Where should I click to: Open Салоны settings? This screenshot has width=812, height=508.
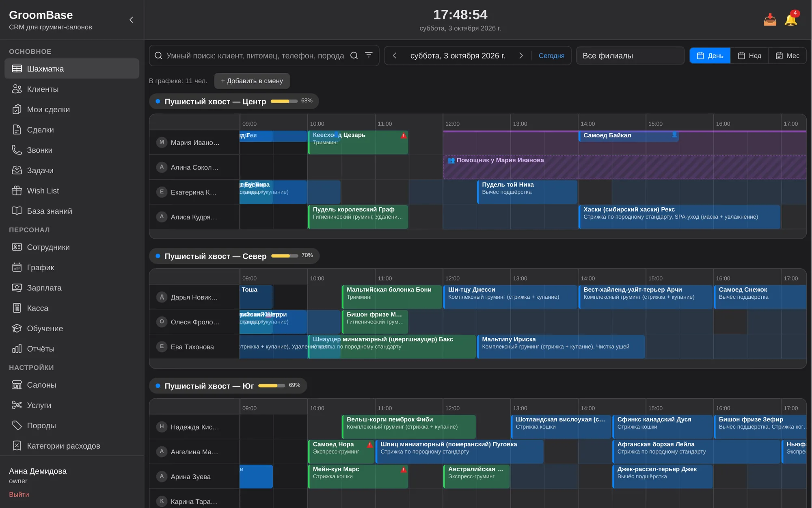coord(72,385)
